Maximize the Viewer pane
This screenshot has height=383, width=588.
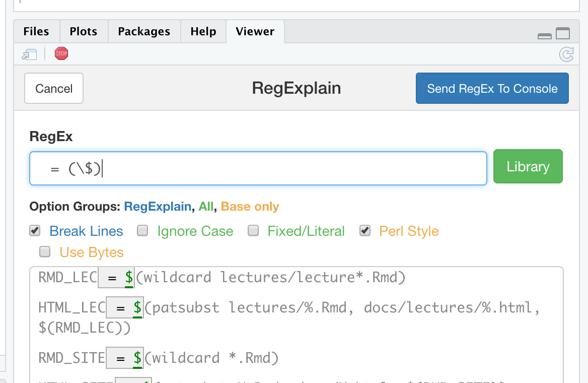click(563, 34)
